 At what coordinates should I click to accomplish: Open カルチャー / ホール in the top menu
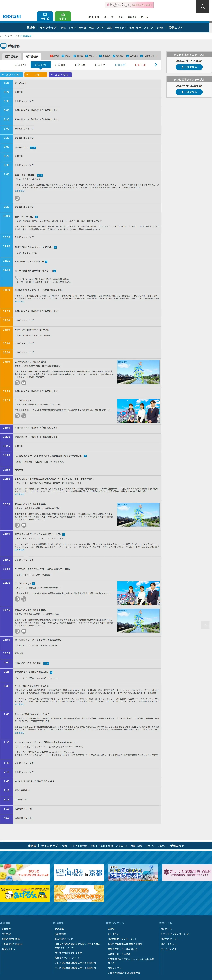pos(137,17)
